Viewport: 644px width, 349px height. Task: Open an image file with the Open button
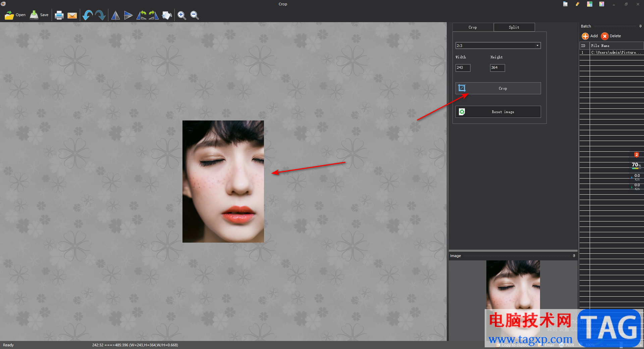coord(15,15)
